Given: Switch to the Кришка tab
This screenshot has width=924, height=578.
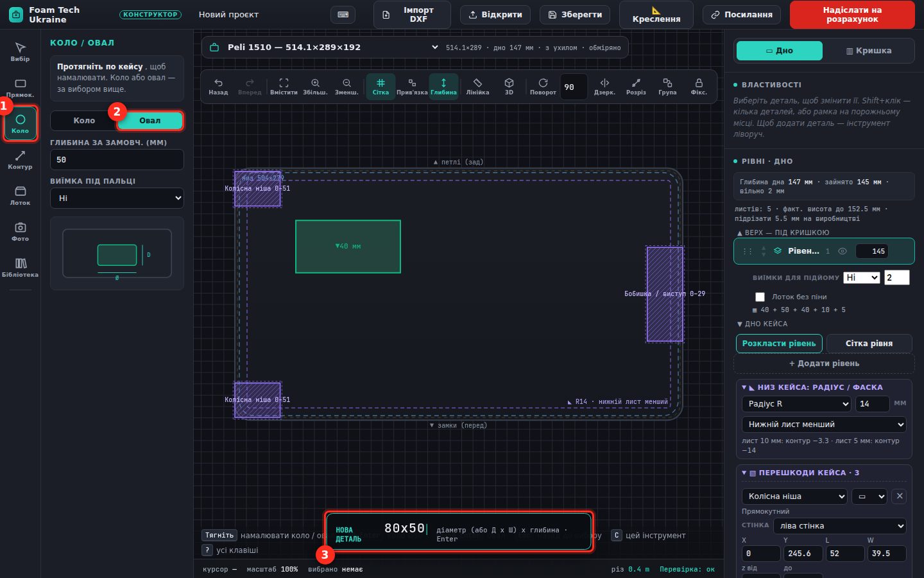Looking at the screenshot, I should tap(869, 51).
